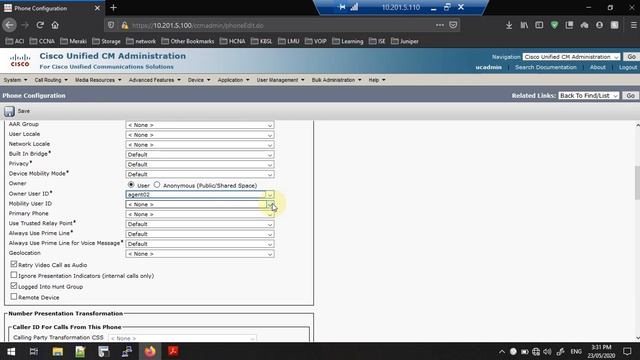Select Anonymous (Public/Shared Space) owner
The image size is (640, 360).
[x=157, y=184]
